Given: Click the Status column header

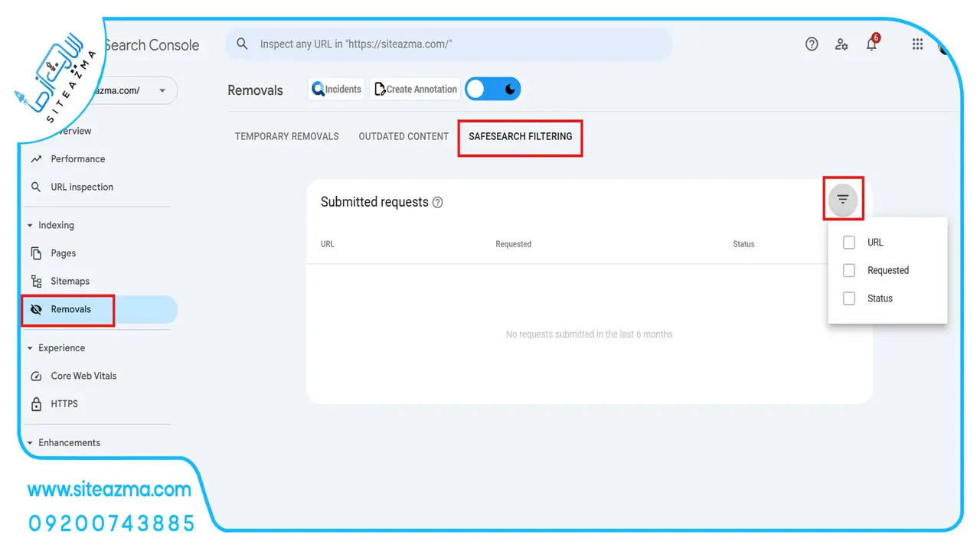Looking at the screenshot, I should point(743,244).
